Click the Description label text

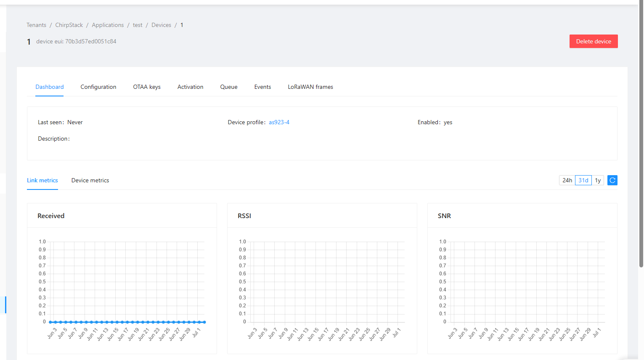[x=54, y=139]
